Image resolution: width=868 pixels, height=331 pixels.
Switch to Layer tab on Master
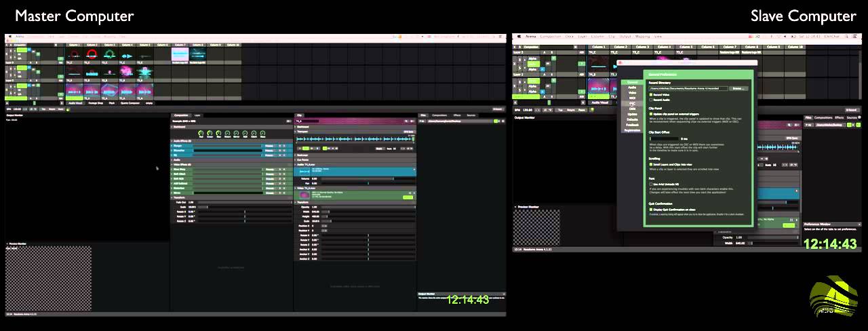point(198,115)
